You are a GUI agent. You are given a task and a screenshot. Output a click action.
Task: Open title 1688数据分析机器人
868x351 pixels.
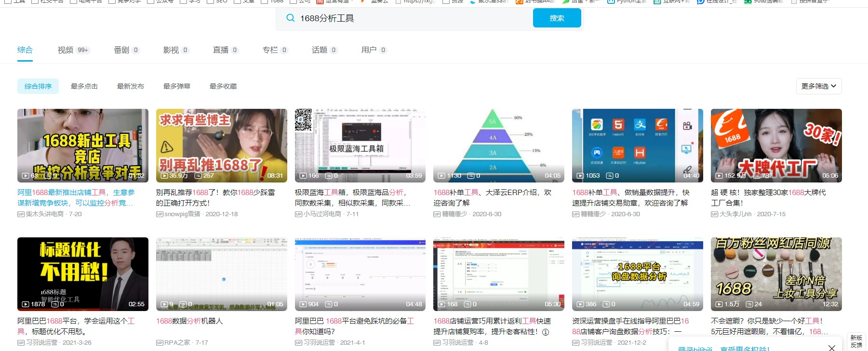[x=189, y=321]
